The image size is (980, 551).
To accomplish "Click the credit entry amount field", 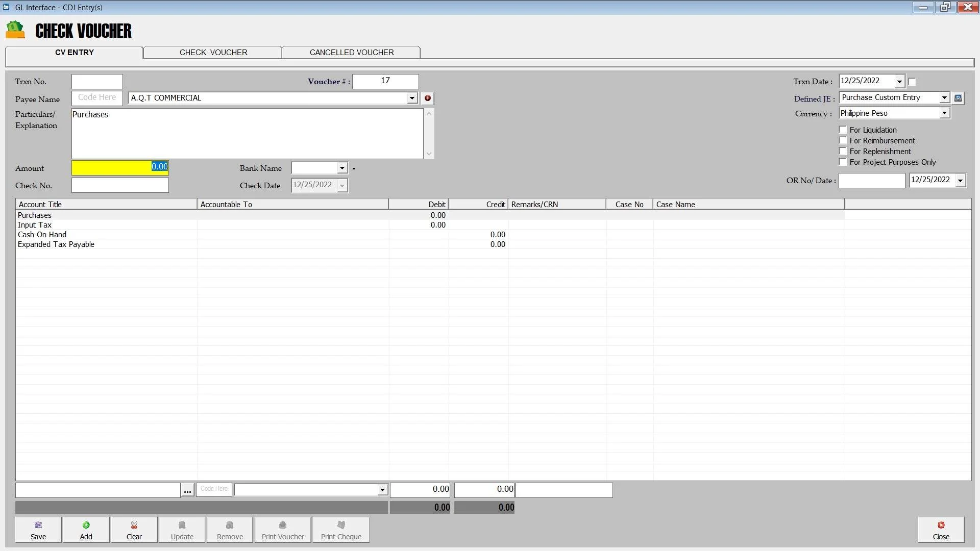I will click(484, 490).
